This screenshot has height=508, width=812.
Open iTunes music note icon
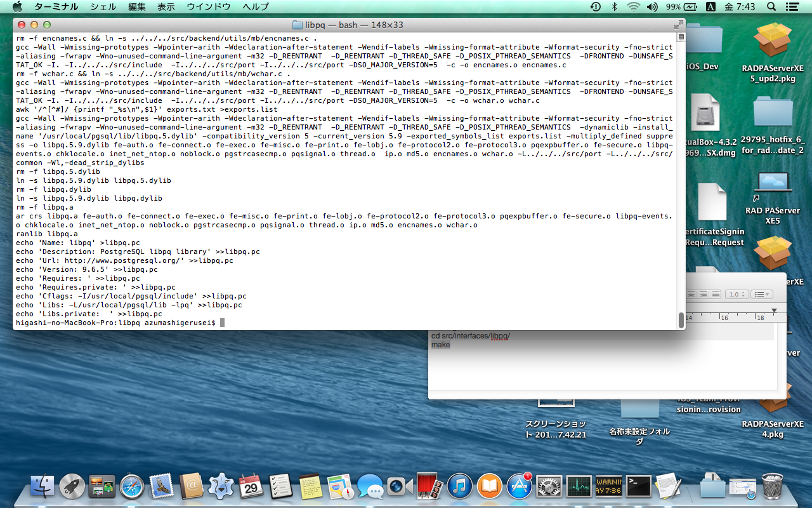(x=459, y=486)
